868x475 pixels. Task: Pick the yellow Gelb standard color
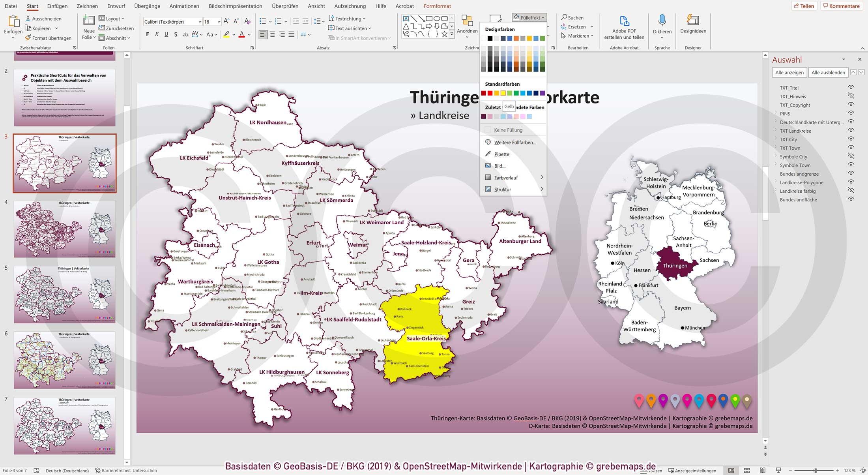pyautogui.click(x=503, y=93)
